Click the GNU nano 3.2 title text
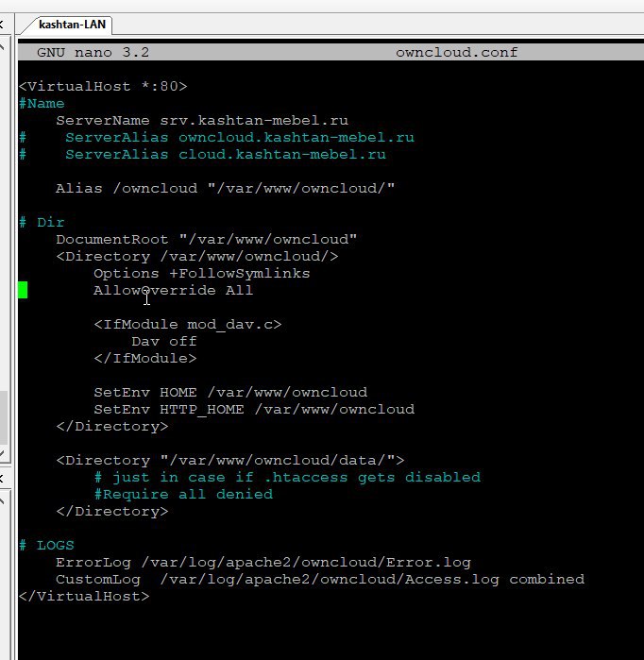644x660 pixels. (x=93, y=52)
